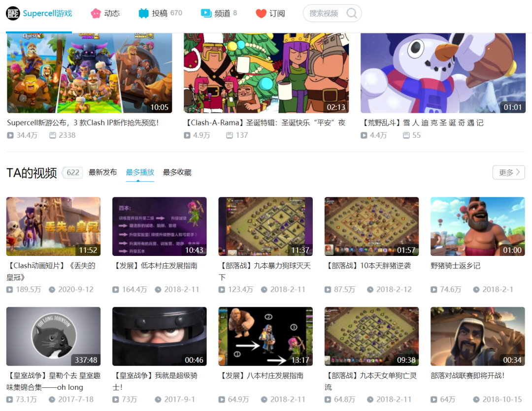This screenshot has width=532, height=411.
Task: Click the comment icon beside 137
Action: point(230,135)
